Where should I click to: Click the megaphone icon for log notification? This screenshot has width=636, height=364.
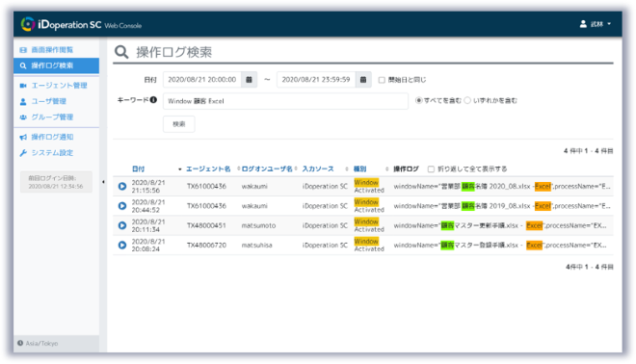(23, 137)
